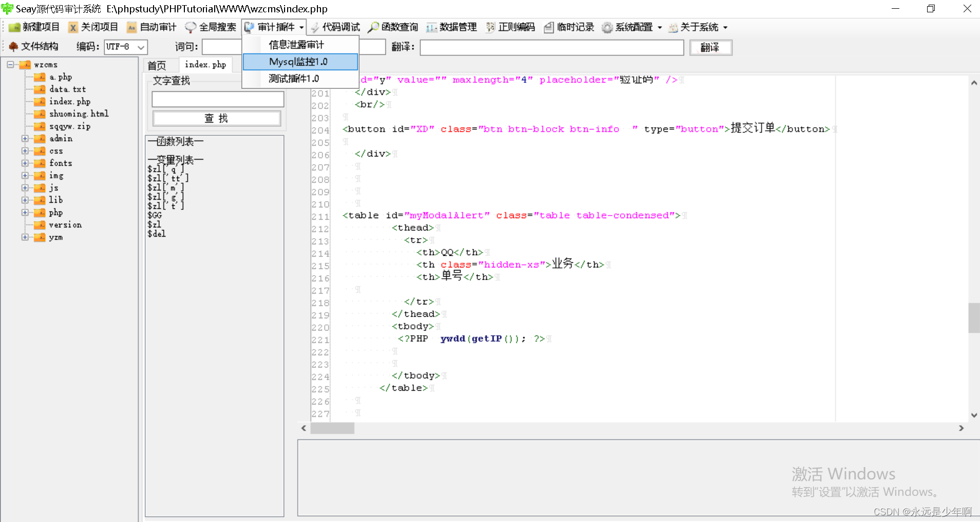980x522 pixels.
Task: Click the 文件结构 tree icon
Action: [13, 47]
